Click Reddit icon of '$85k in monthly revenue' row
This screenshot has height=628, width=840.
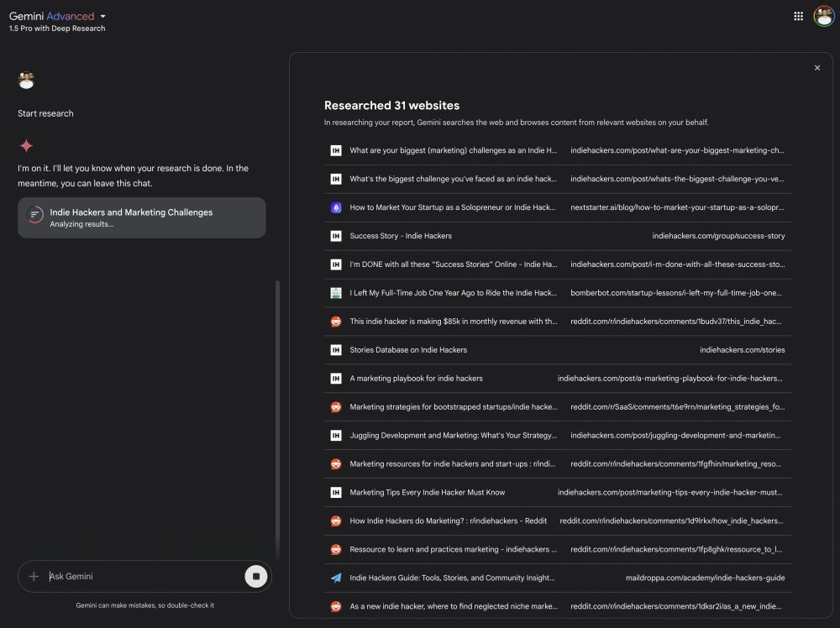336,322
